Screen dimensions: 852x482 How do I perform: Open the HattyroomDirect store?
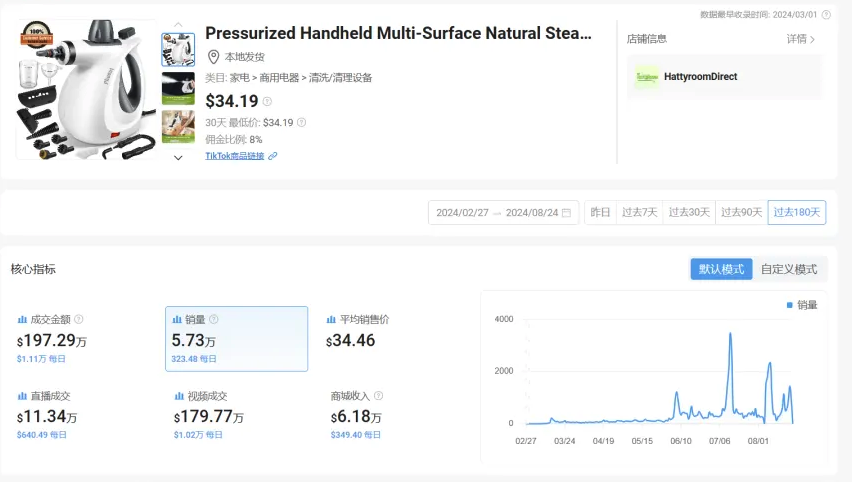pyautogui.click(x=700, y=77)
